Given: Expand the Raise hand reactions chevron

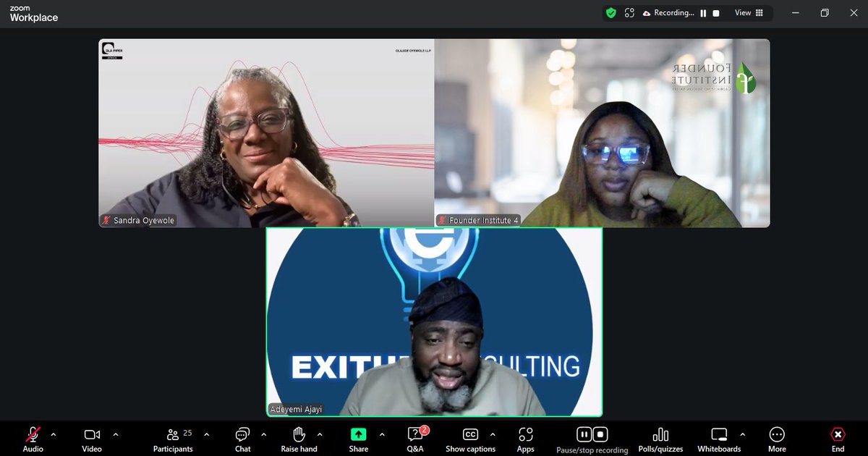Looking at the screenshot, I should coord(320,434).
